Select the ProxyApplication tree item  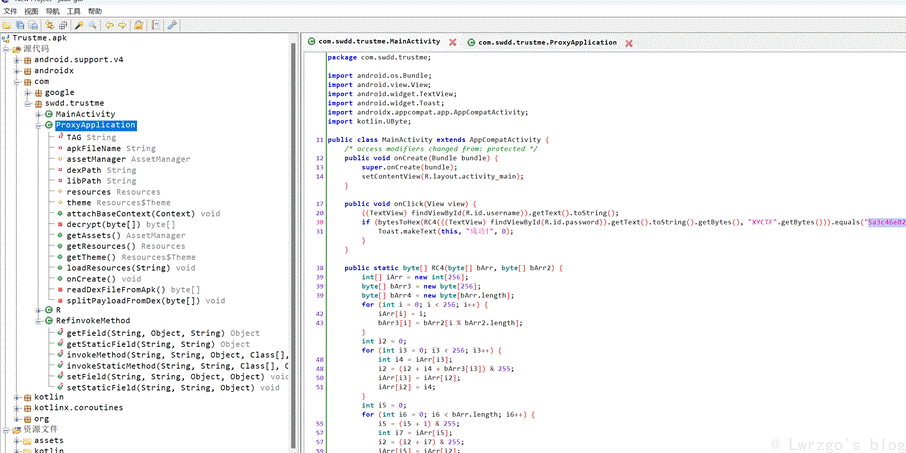point(96,125)
